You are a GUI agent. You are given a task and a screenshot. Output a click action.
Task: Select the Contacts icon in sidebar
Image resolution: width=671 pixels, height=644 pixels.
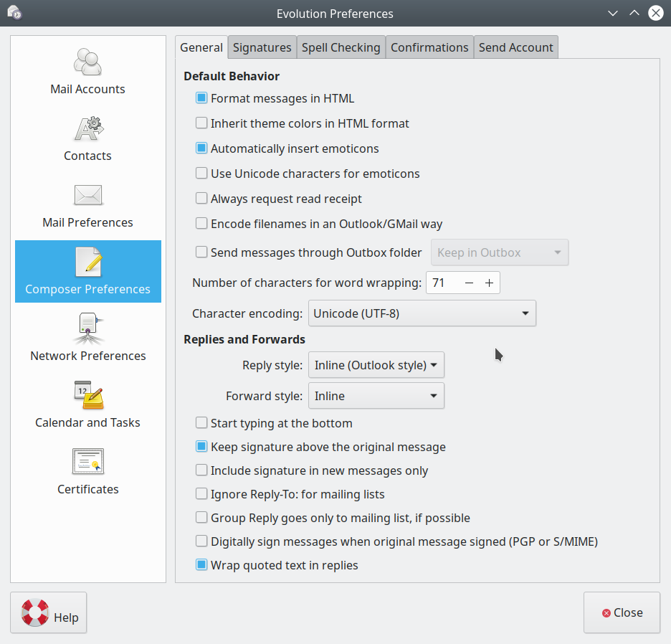[x=87, y=129]
